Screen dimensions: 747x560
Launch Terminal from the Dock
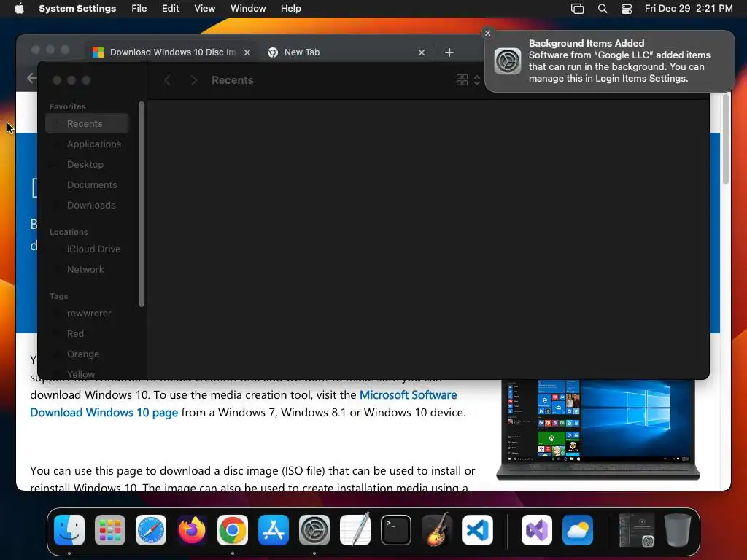coord(396,530)
